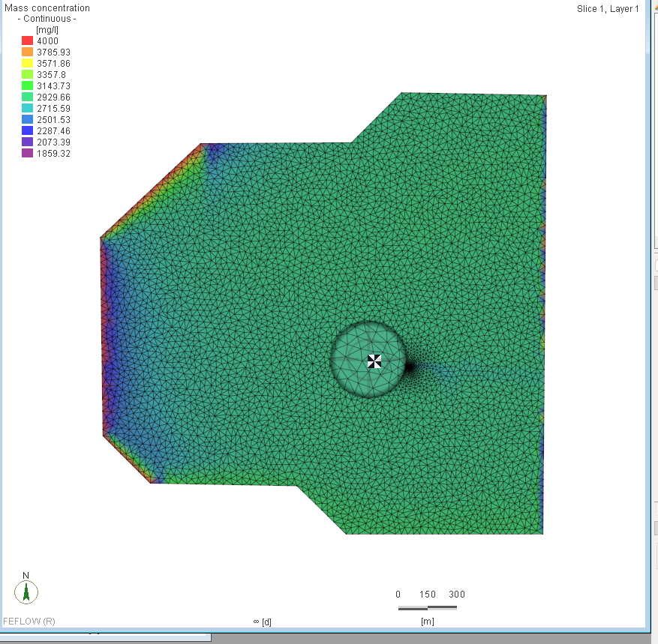This screenshot has height=644, width=658.
Task: Pick the purple 1859.32 legend swatch
Action: [27, 154]
